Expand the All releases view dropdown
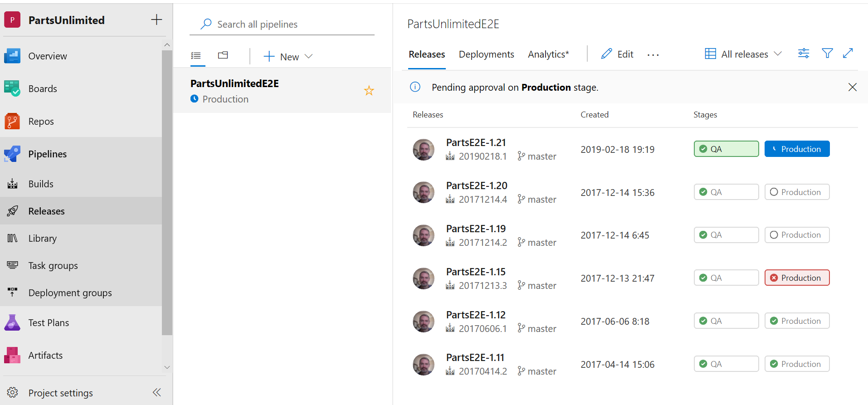This screenshot has height=405, width=868. pyautogui.click(x=744, y=54)
